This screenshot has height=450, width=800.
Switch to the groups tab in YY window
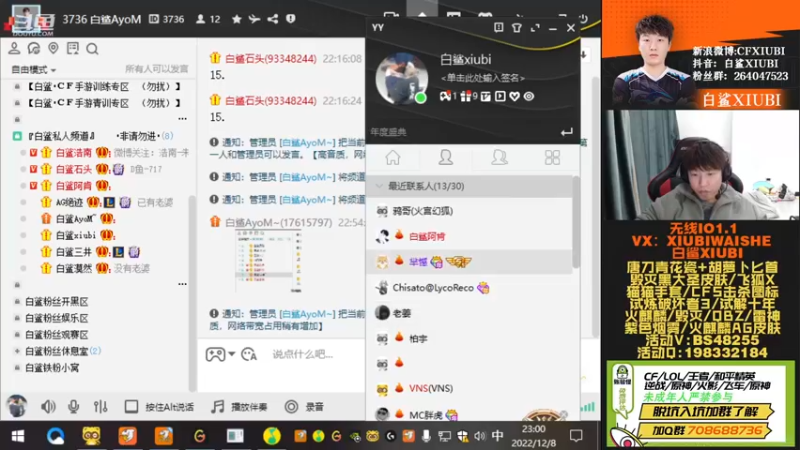point(499,157)
